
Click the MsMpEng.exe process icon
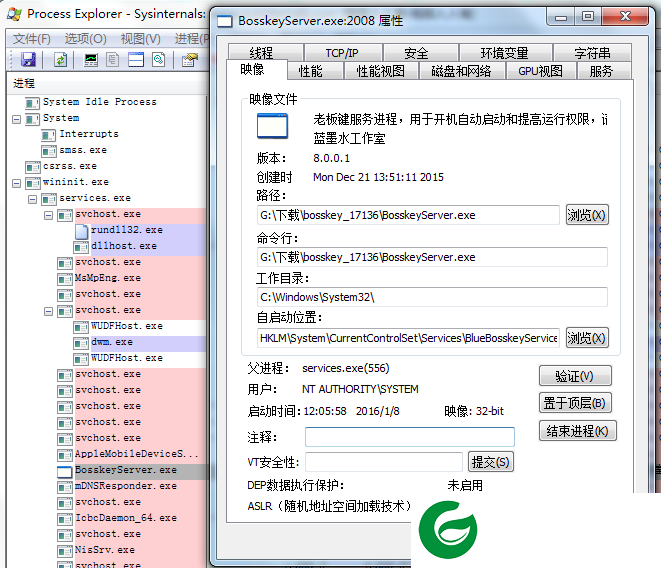coord(65,279)
